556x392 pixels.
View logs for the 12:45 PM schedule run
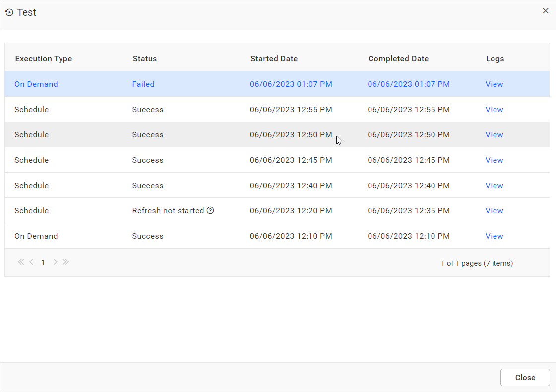point(494,160)
